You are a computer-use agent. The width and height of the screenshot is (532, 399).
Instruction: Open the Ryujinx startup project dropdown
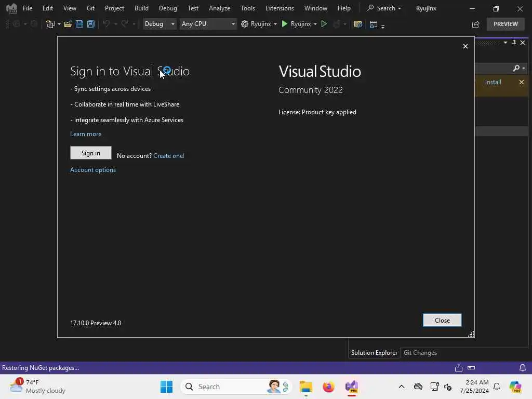point(259,24)
